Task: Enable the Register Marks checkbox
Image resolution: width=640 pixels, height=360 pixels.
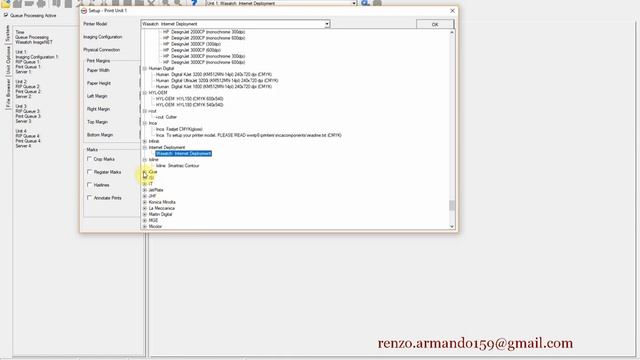Action: 89,172
